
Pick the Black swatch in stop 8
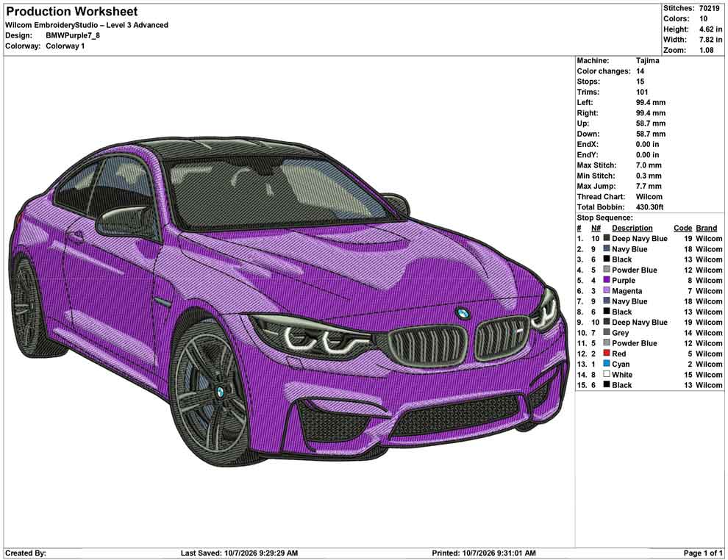[x=607, y=312]
